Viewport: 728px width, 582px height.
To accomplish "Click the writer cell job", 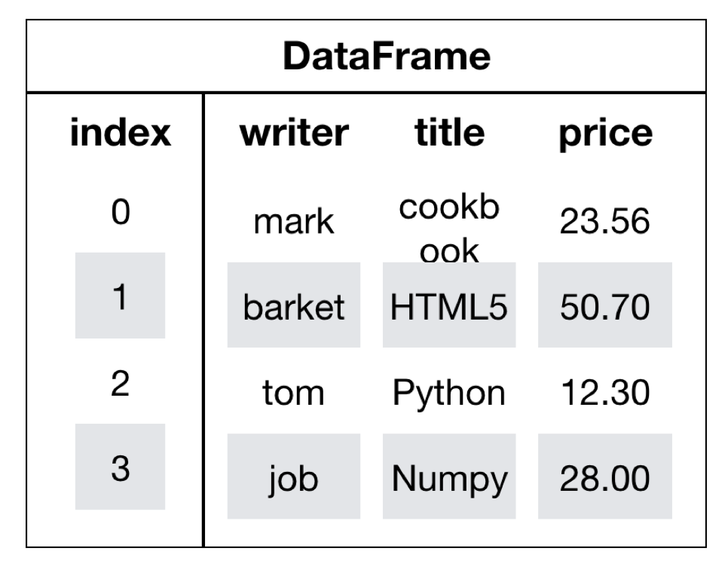I will coord(294,477).
